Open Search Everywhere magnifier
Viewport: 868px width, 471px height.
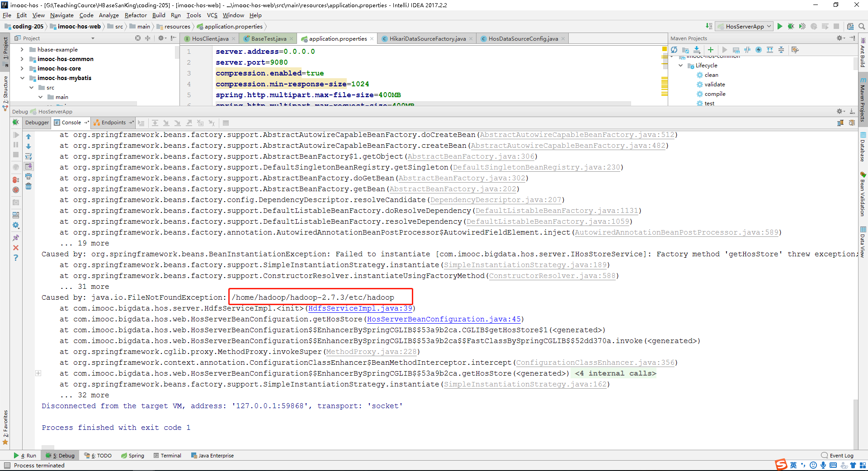(x=862, y=26)
